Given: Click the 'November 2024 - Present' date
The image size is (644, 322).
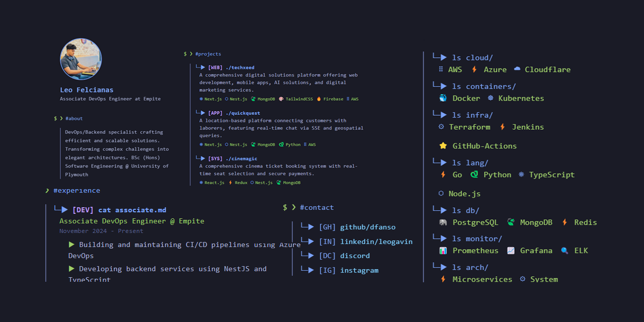Looking at the screenshot, I should (x=101, y=231).
